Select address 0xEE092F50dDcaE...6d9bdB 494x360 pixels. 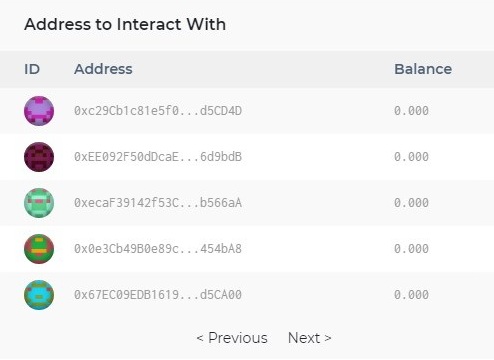point(158,157)
